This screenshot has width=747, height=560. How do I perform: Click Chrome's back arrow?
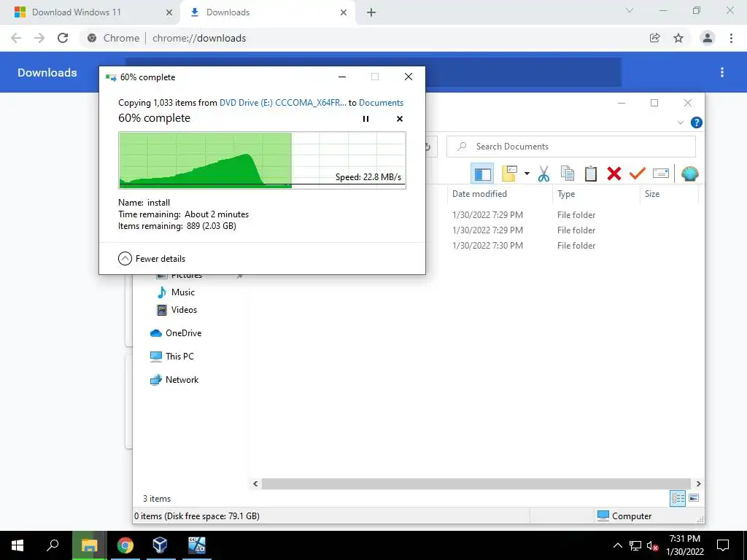(x=16, y=38)
